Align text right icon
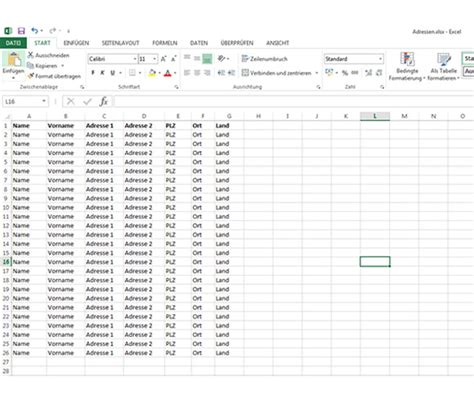This screenshot has width=474, height=408. (207, 73)
